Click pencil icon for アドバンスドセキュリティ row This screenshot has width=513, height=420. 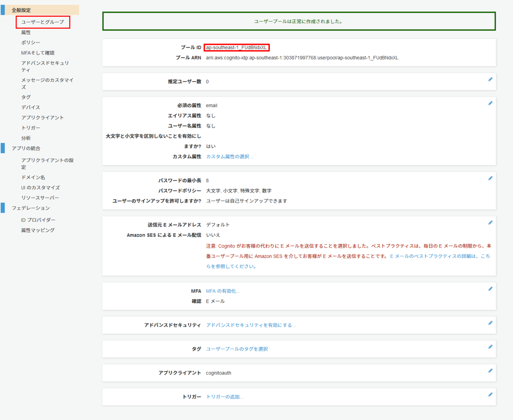click(x=490, y=323)
